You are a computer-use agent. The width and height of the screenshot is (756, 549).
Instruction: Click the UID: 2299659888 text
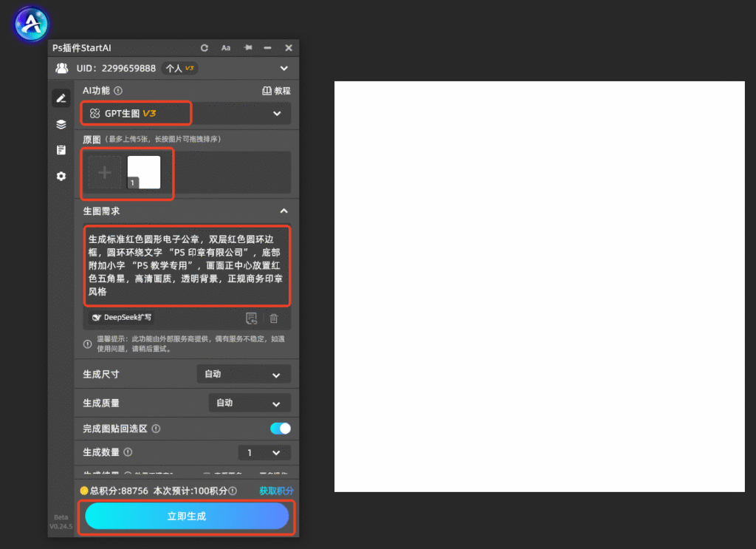pos(116,69)
